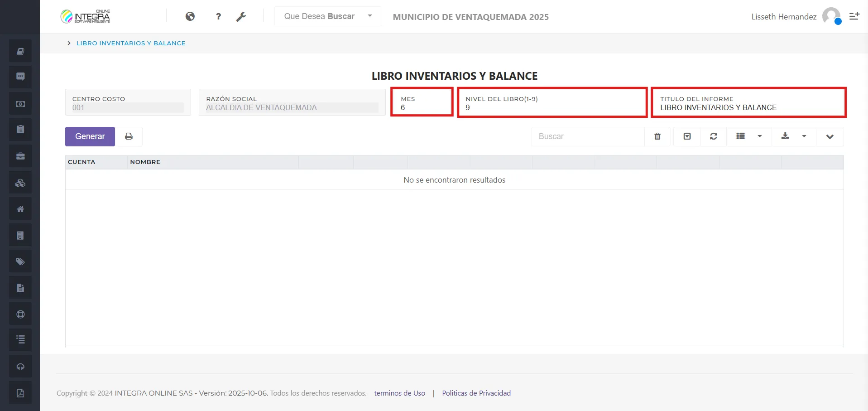Toggle the select-all checkbox icon above the table
This screenshot has width=868, height=411.
pos(686,136)
